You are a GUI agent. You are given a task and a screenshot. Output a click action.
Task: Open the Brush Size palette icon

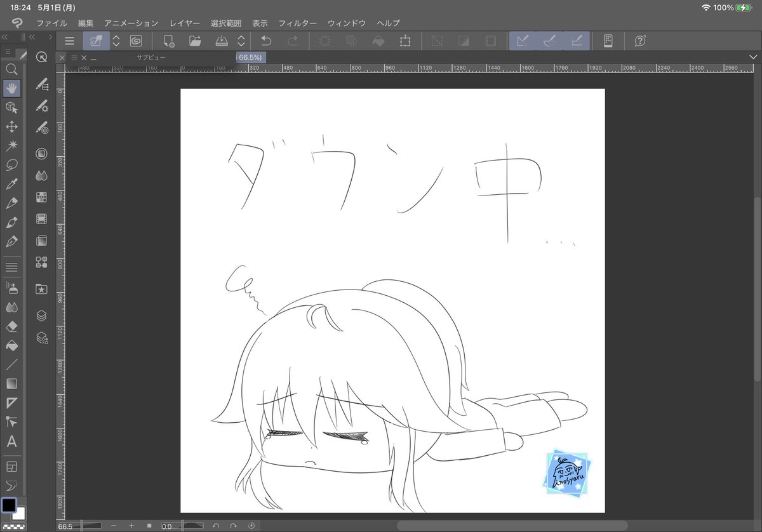click(42, 127)
